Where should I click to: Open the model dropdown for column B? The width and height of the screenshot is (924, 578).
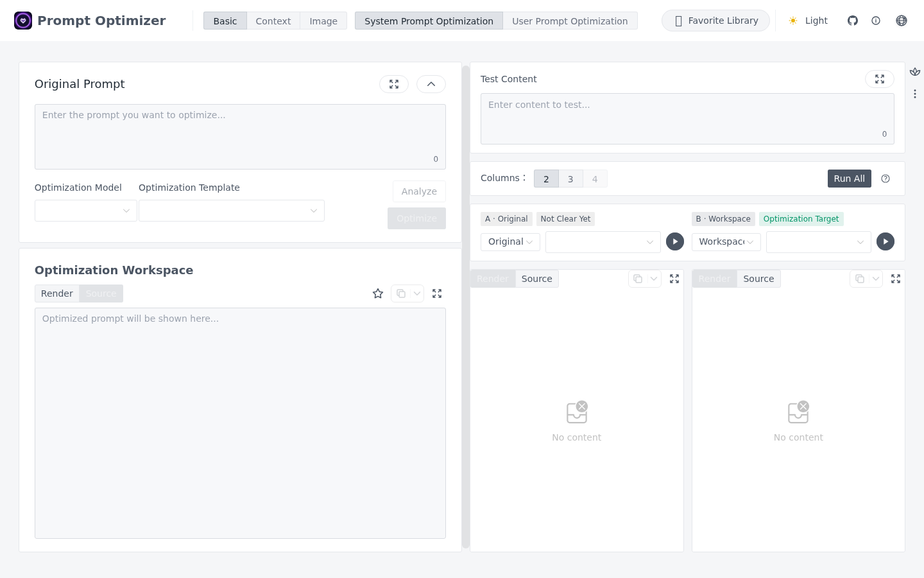(819, 241)
